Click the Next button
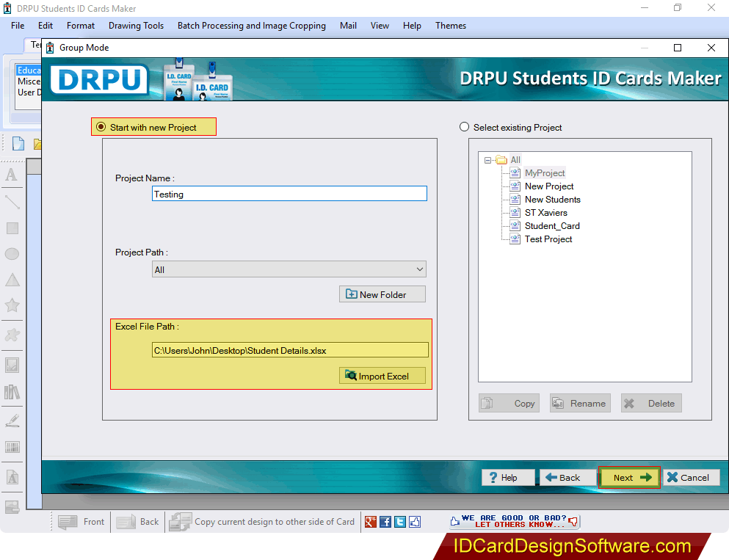Screen dimensions: 729x560 click(x=629, y=477)
